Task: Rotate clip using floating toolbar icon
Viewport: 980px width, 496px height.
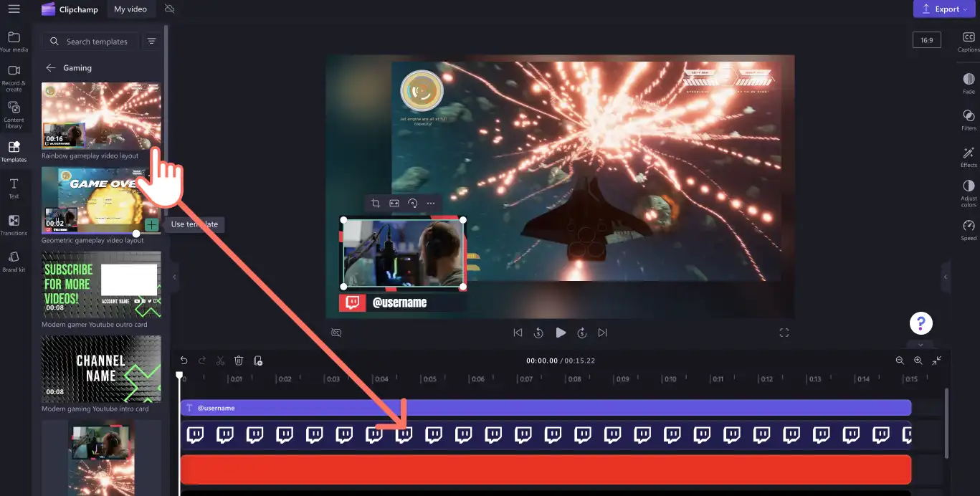Action: coord(412,204)
